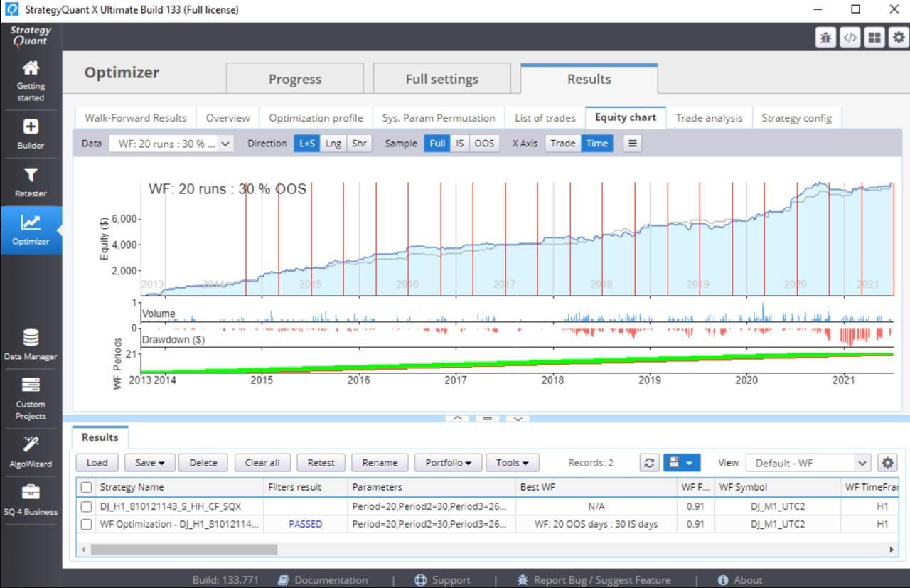910x588 pixels.
Task: Toggle the Lng direction filter
Action: (x=333, y=143)
